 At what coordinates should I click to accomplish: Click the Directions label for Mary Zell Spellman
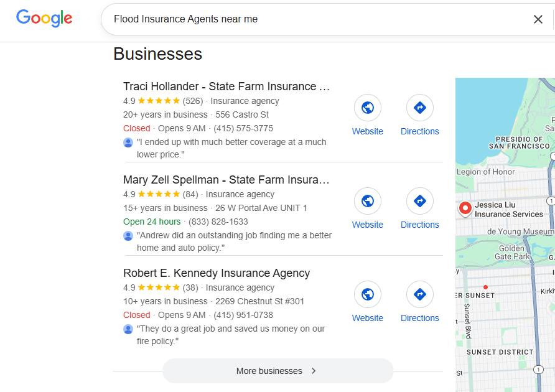(420, 225)
